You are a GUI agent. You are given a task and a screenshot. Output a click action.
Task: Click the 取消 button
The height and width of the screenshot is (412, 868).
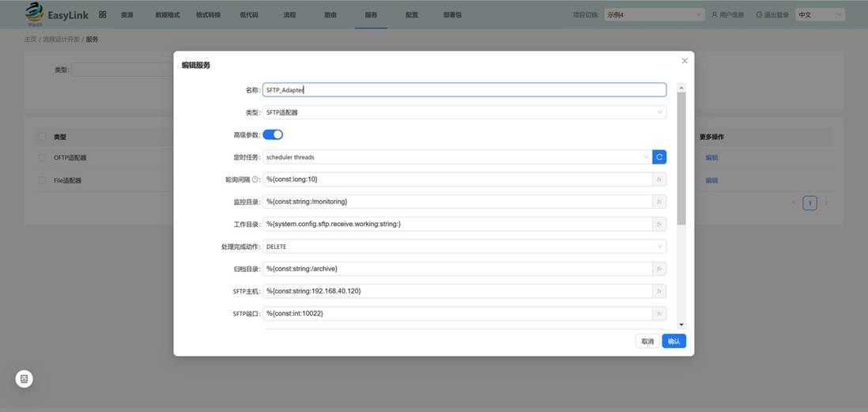coord(647,341)
